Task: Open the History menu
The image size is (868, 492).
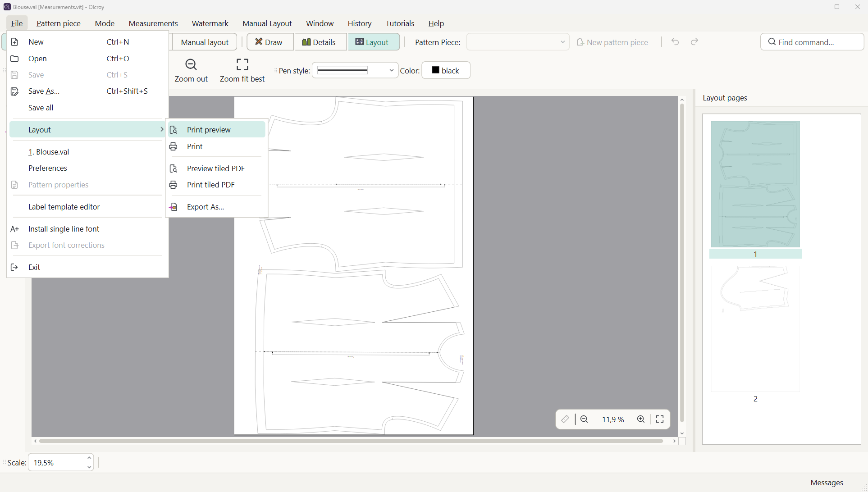Action: (359, 23)
